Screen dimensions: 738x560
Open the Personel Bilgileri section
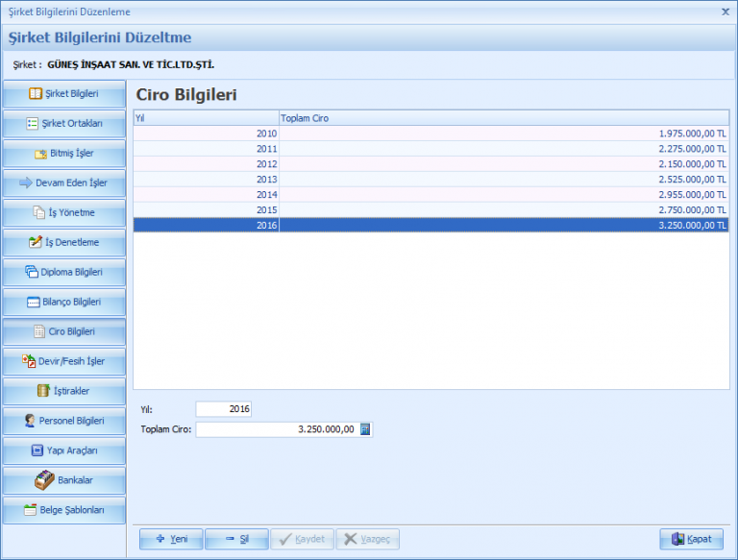click(x=63, y=421)
